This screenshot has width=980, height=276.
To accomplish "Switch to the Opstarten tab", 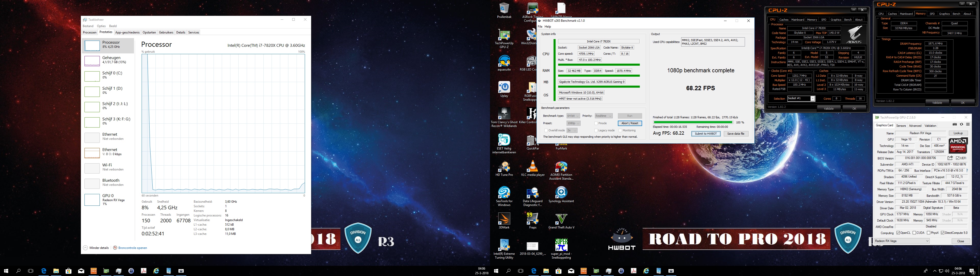I will click(x=149, y=32).
